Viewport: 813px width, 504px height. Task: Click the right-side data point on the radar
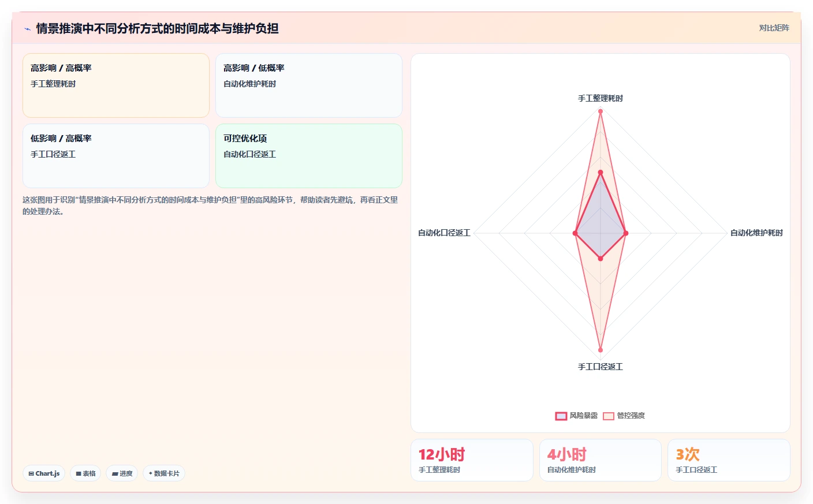coord(626,233)
